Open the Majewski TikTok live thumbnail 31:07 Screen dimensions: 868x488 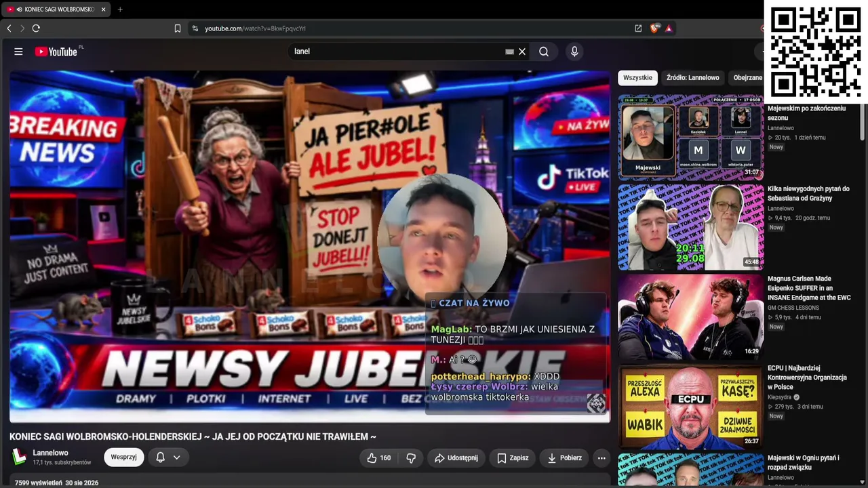tap(690, 138)
